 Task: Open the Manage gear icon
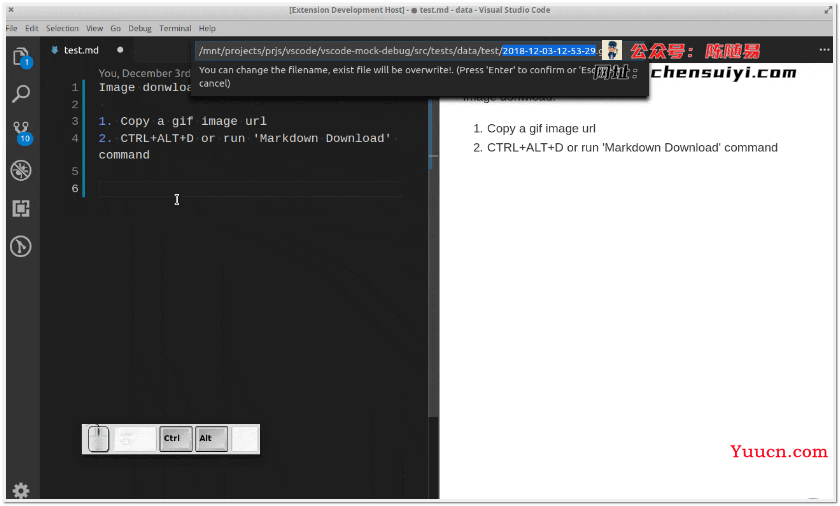click(x=21, y=490)
